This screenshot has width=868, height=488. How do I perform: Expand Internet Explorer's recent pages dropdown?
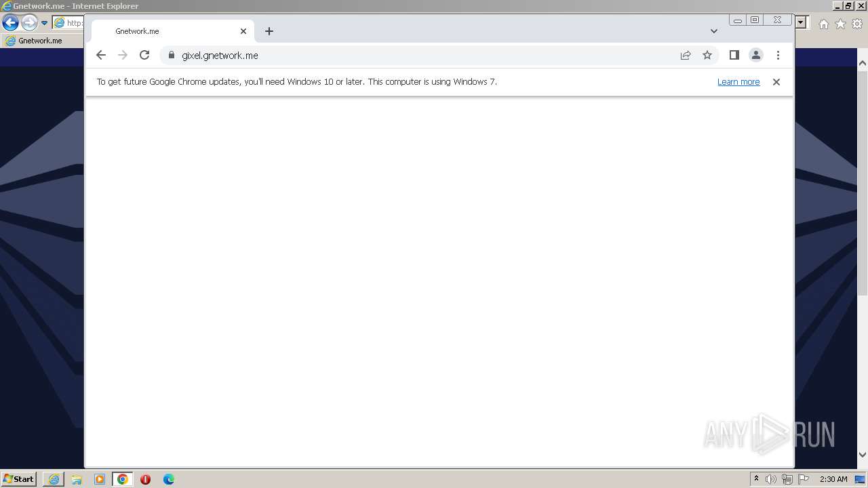tap(45, 23)
